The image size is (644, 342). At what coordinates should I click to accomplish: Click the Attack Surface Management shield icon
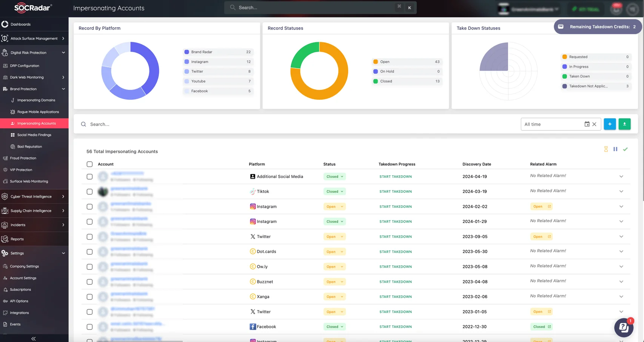pyautogui.click(x=5, y=39)
